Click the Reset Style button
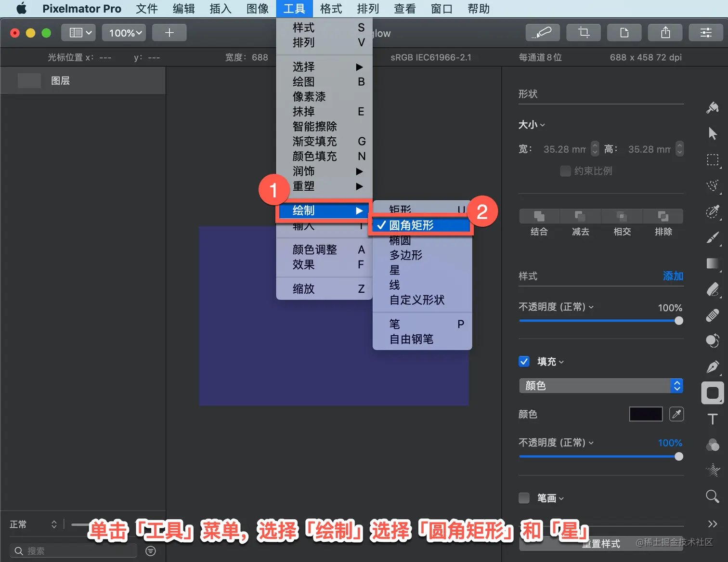728x562 pixels. pos(601,544)
